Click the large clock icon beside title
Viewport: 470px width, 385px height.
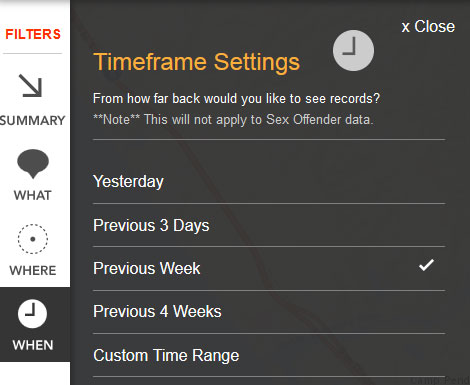[x=353, y=51]
